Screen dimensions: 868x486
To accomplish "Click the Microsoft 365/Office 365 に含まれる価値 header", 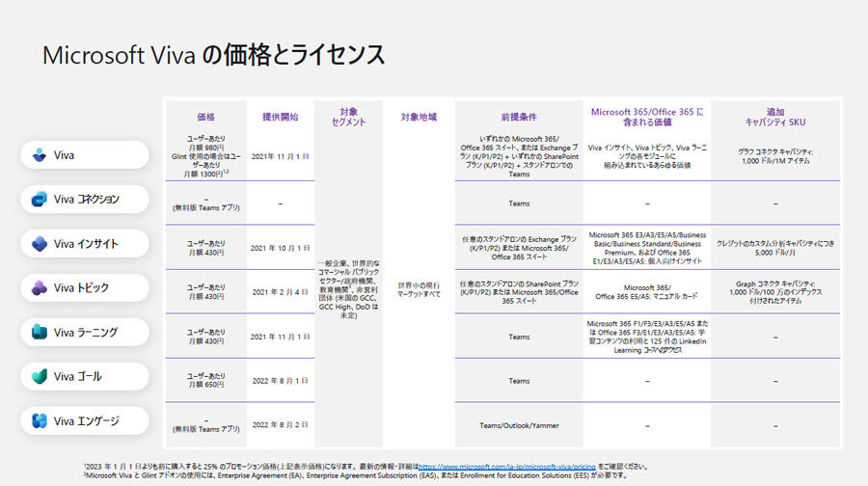I will [x=647, y=117].
